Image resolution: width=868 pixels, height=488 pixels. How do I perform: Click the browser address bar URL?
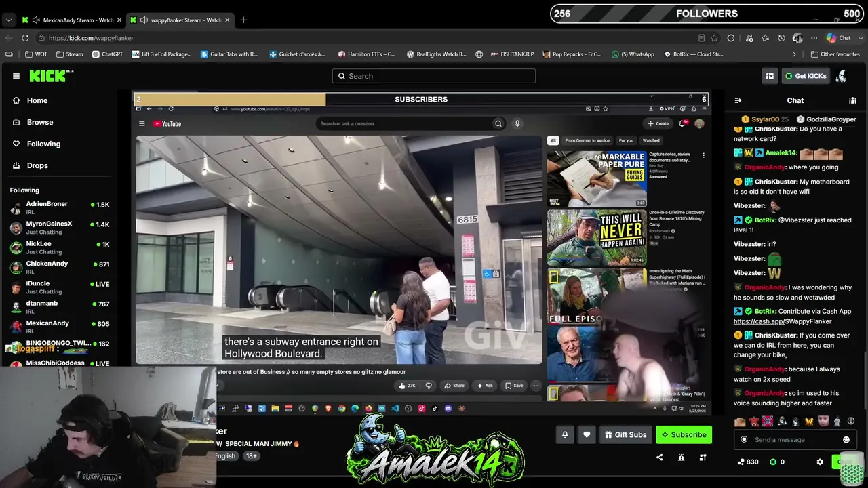91,38
